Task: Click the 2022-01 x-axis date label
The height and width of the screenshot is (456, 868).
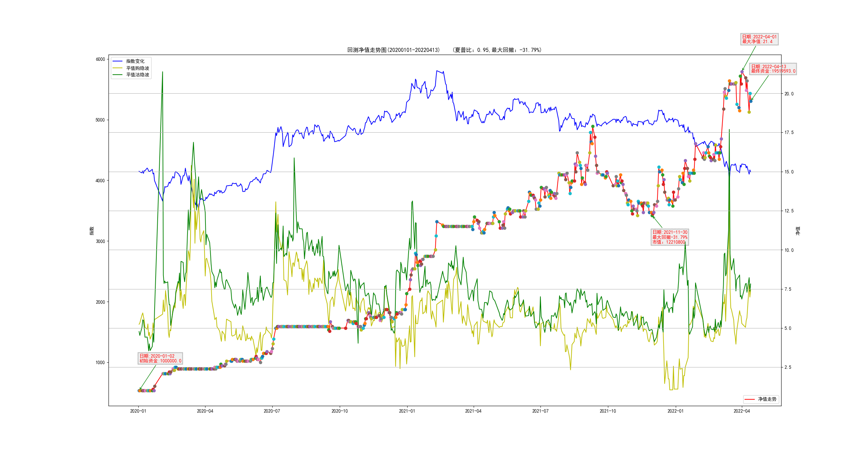Action: pyautogui.click(x=675, y=411)
